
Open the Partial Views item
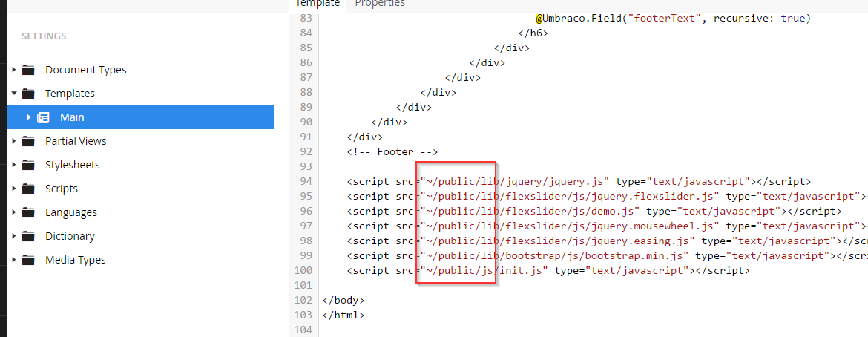(76, 141)
